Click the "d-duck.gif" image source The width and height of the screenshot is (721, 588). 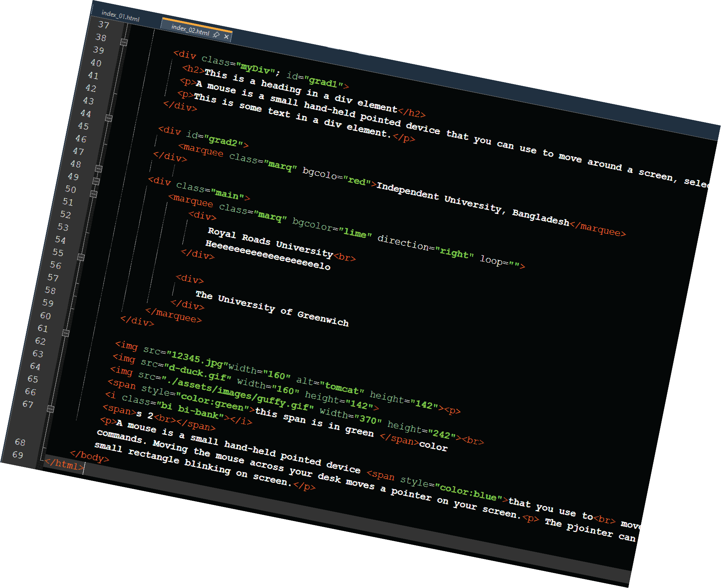click(x=197, y=373)
